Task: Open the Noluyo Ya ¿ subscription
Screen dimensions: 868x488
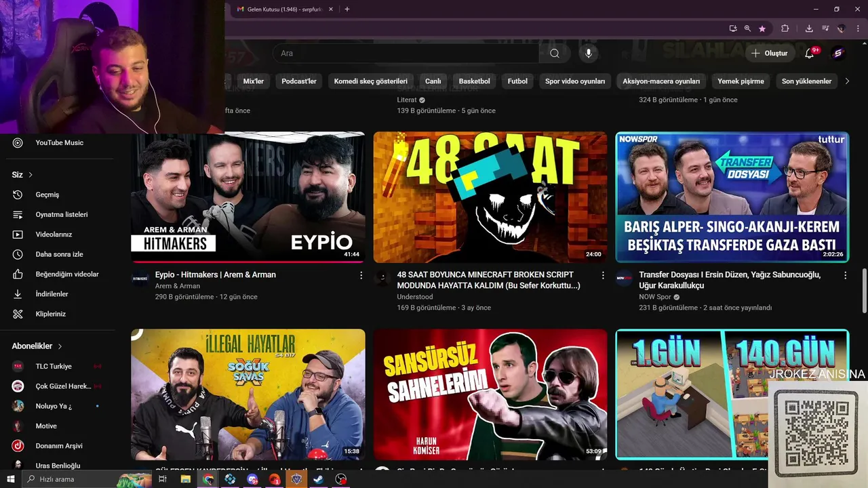Action: coord(54,406)
